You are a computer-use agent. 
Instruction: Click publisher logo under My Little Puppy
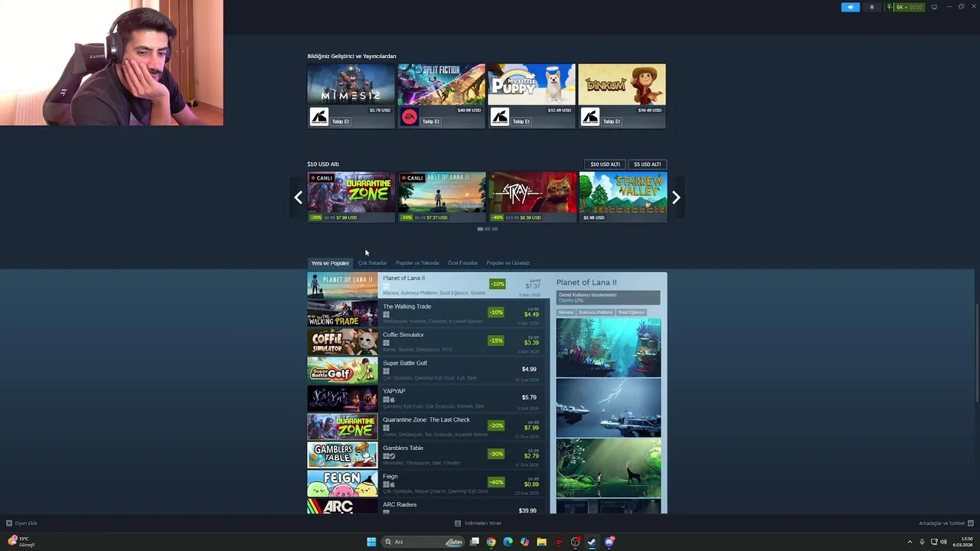tap(500, 117)
